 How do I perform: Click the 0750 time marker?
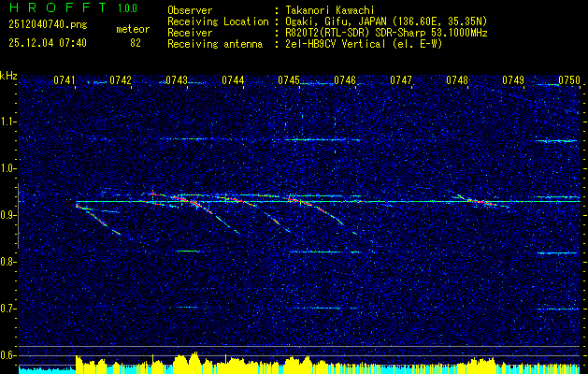[x=569, y=80]
